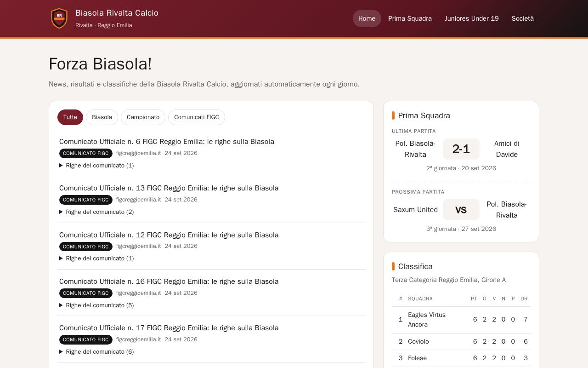Image resolution: width=588 pixels, height=368 pixels.
Task: Click the Prima Squadra panel heading
Action: pyautogui.click(x=424, y=115)
